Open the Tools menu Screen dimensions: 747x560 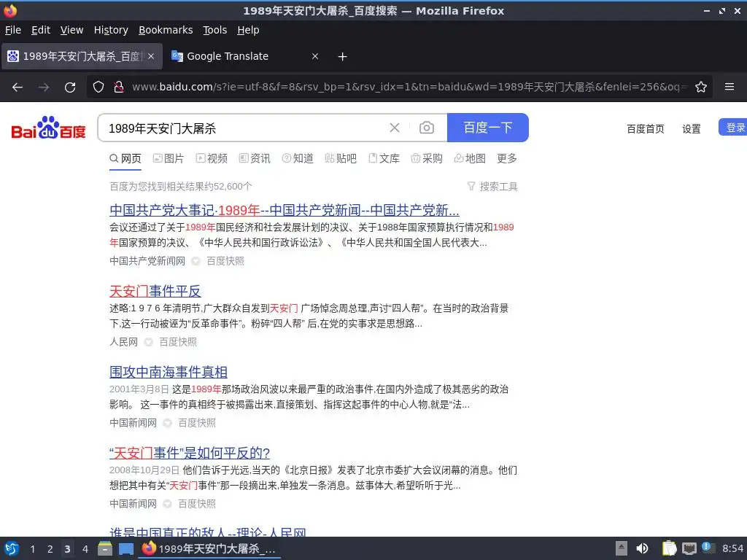pyautogui.click(x=215, y=30)
